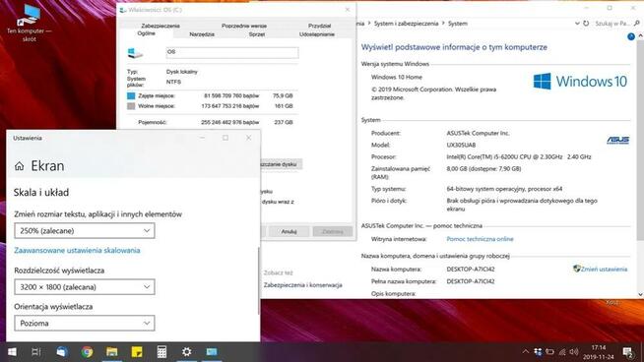Open the Narzędzia tab

tap(202, 34)
